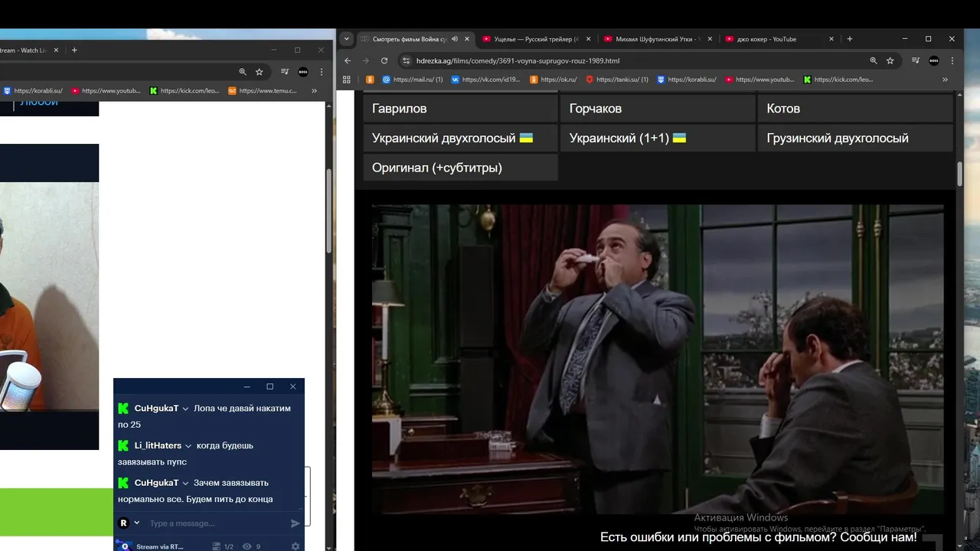
Task: Choose Гаврилов voice translation
Action: [x=460, y=109]
